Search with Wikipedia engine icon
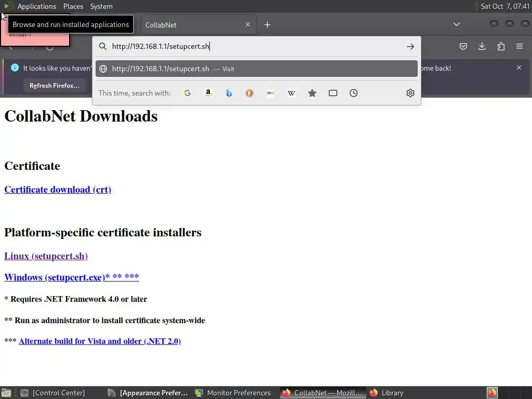Image resolution: width=532 pixels, height=399 pixels. [x=291, y=93]
